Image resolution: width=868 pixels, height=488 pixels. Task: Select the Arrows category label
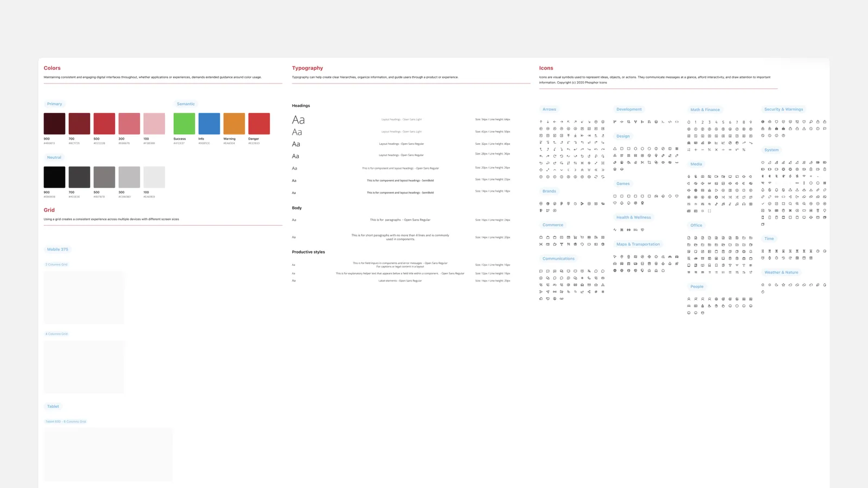[x=550, y=110]
